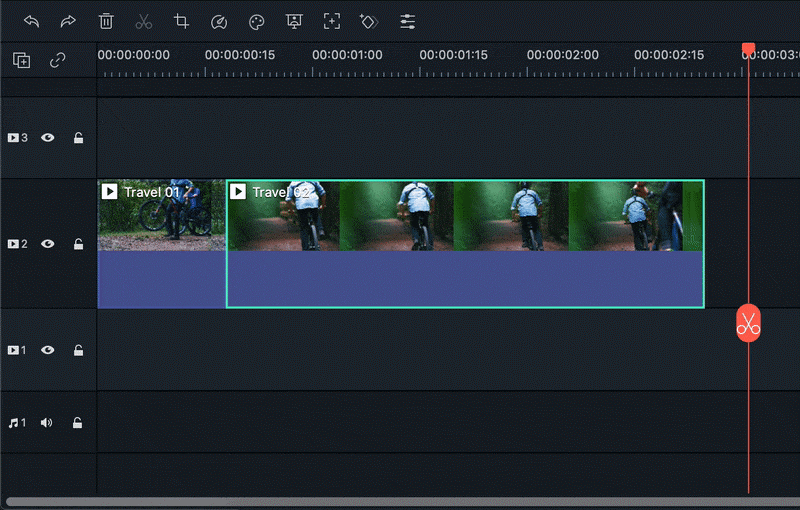
Task: Delete selected clip with trash icon
Action: [106, 21]
